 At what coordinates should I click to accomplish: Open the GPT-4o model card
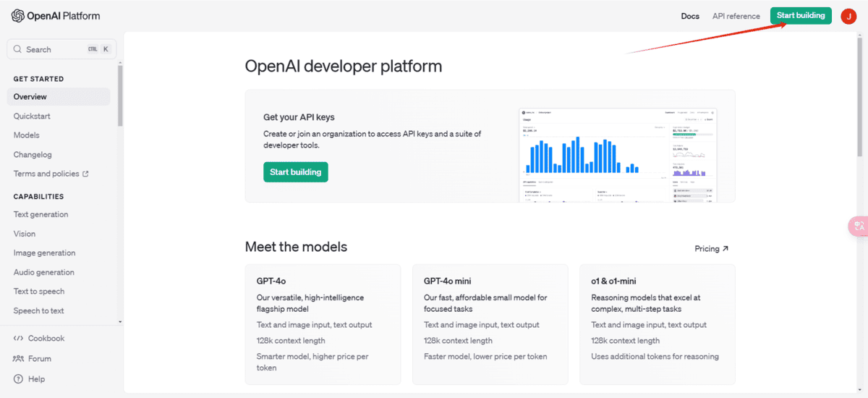point(323,324)
